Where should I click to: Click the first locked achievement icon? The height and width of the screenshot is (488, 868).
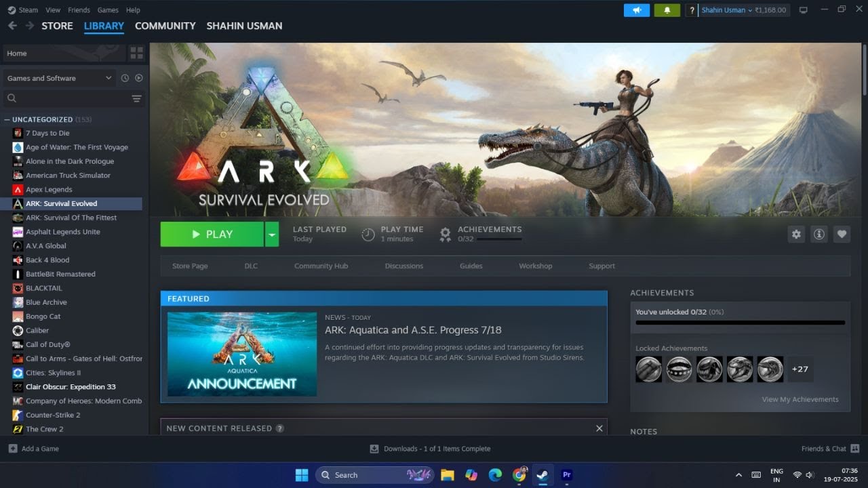pos(649,369)
